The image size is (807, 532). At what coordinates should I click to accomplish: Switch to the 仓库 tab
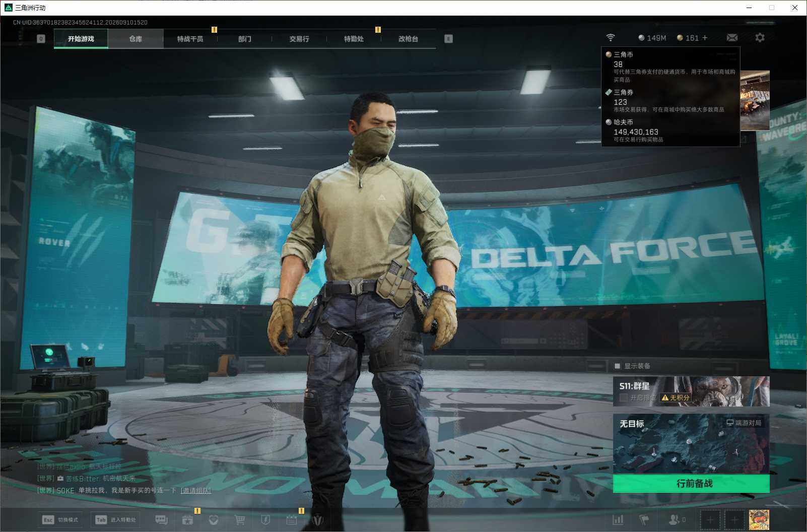pyautogui.click(x=136, y=39)
